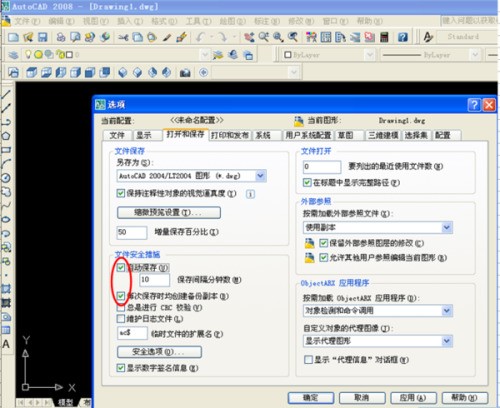Image resolution: width=500 pixels, height=408 pixels.
Task: Switch to the 用户系统配置 tab
Action: tap(308, 135)
